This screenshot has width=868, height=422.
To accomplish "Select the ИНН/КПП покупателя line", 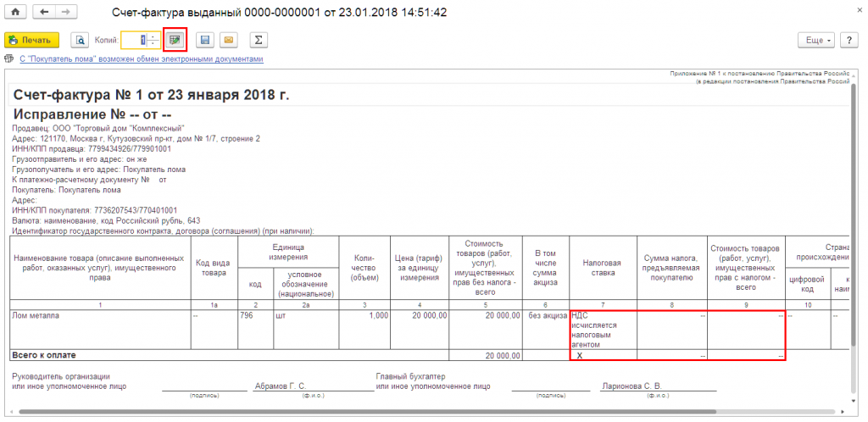I will 94,210.
